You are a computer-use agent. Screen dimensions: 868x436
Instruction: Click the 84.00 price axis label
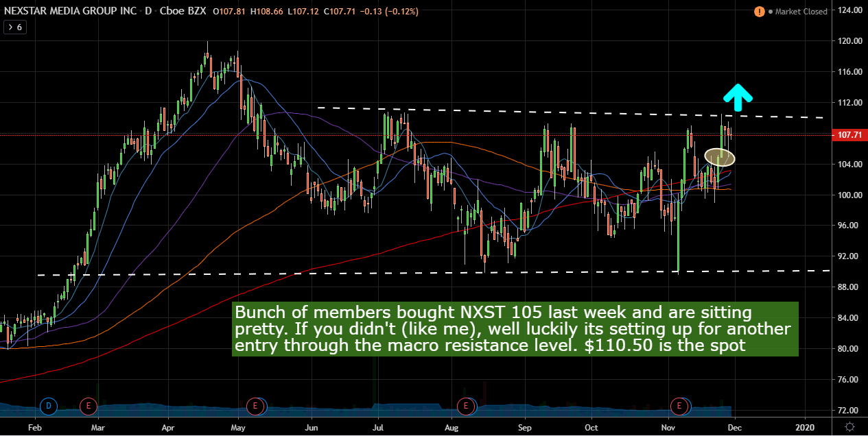[x=848, y=318]
